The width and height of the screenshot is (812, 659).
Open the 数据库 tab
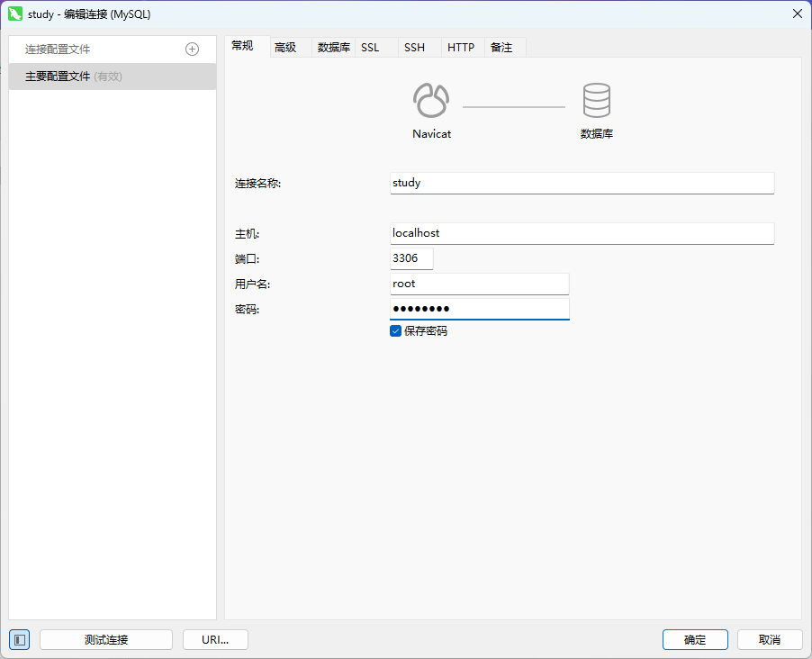click(x=334, y=48)
